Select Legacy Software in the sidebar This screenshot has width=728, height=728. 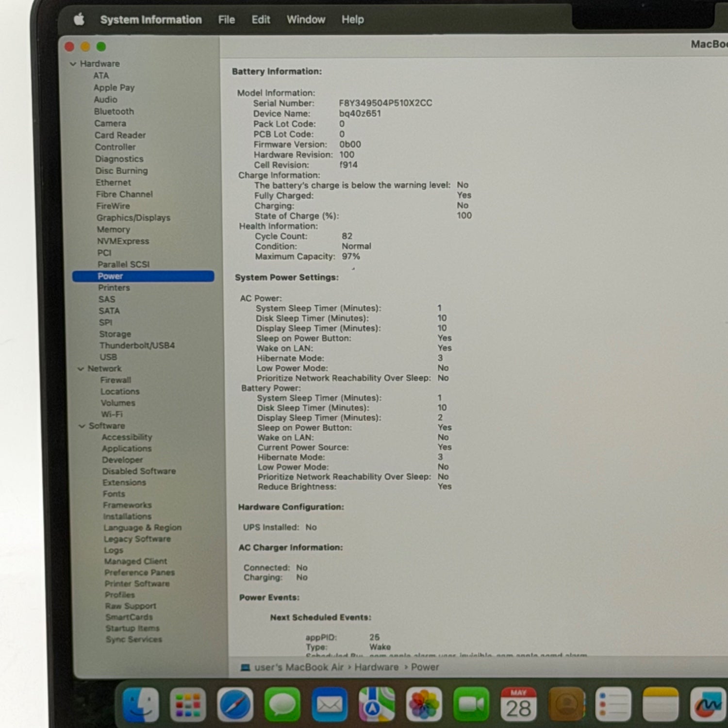pyautogui.click(x=137, y=539)
